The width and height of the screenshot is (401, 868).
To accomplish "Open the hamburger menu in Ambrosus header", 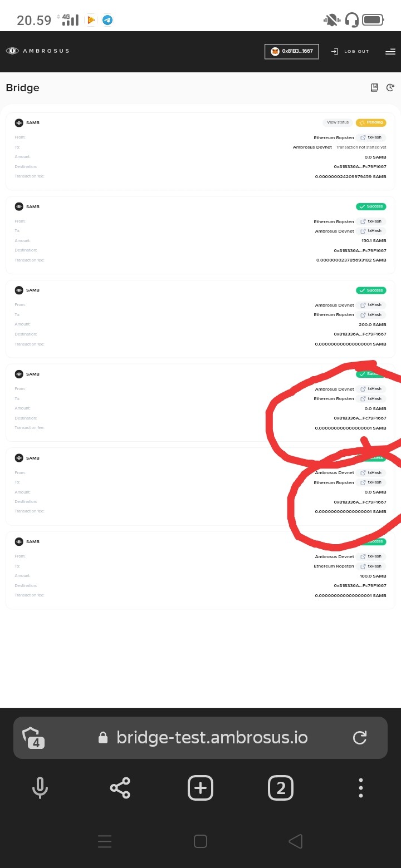I will coord(390,52).
